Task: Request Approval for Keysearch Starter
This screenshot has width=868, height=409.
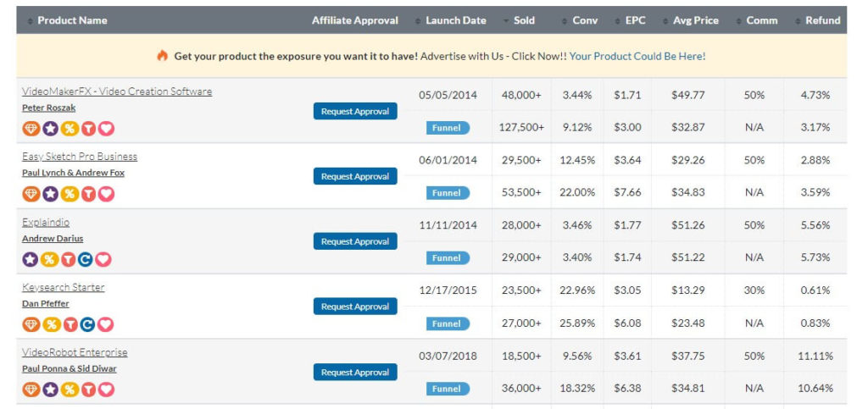Action: point(355,307)
